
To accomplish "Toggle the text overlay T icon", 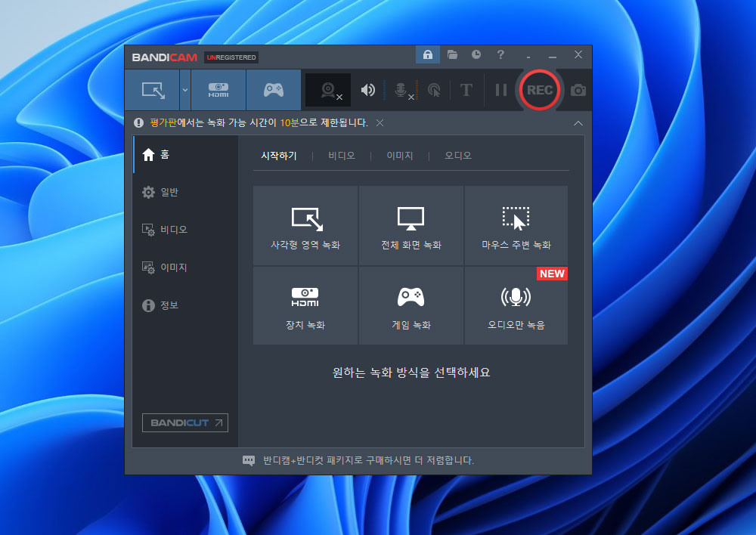I will coord(466,90).
